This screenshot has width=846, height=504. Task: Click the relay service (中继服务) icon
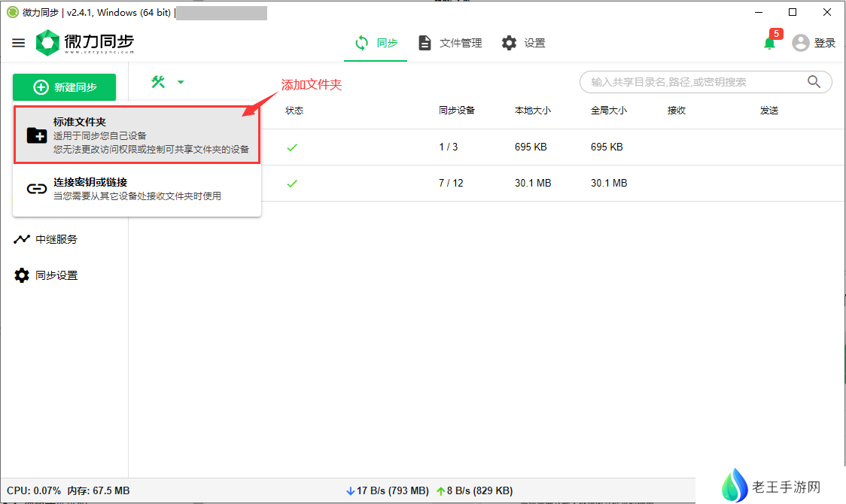(22, 239)
